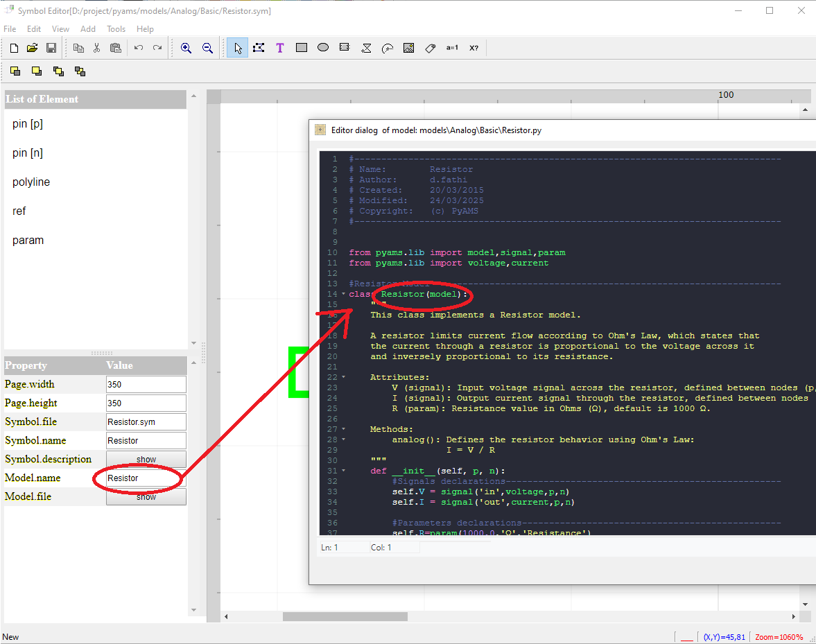Open the View menu
The image size is (816, 644).
point(60,29)
